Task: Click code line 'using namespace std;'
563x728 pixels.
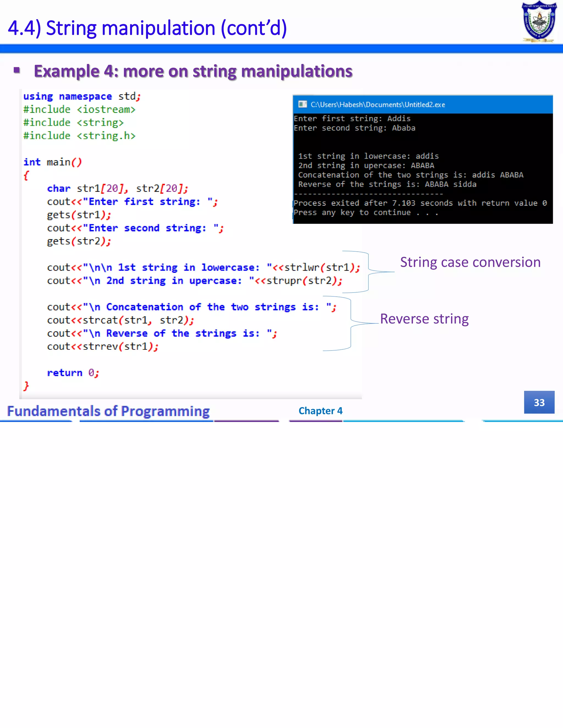Action: 82,96
